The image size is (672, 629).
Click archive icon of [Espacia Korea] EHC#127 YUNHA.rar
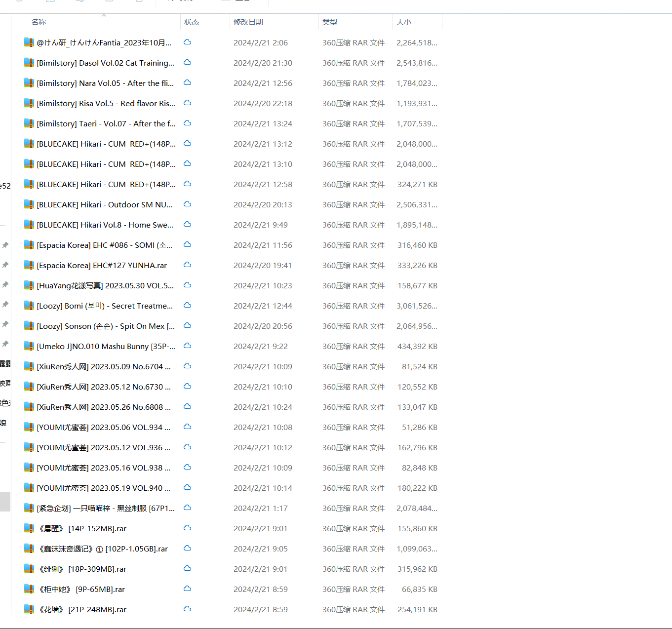coord(29,265)
